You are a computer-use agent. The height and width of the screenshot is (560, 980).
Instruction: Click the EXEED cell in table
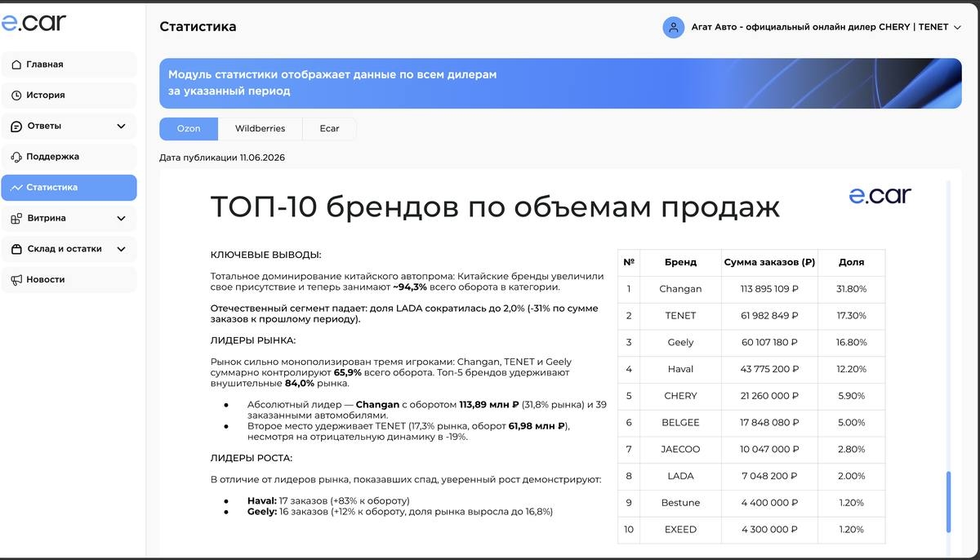coord(680,530)
